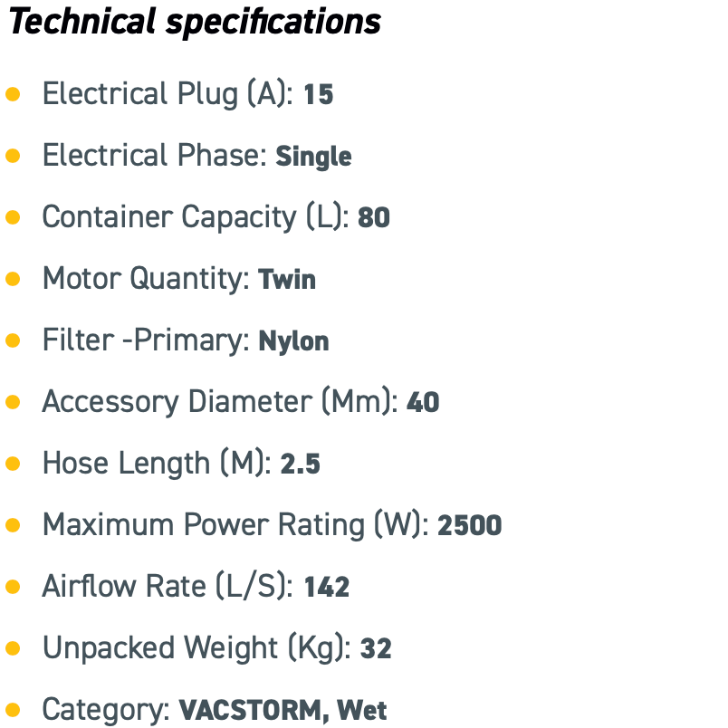Click the bullet beside Airflow Rate

click(13, 587)
